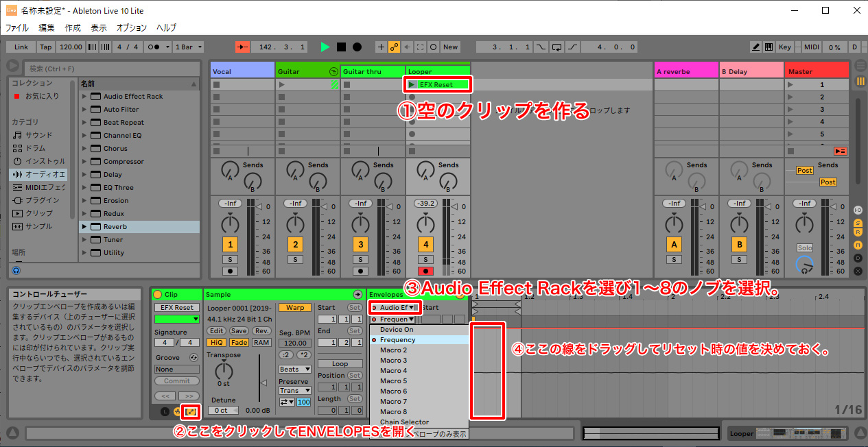Enable Draw Mode pencil icon
The height and width of the screenshot is (447, 868).
click(755, 47)
